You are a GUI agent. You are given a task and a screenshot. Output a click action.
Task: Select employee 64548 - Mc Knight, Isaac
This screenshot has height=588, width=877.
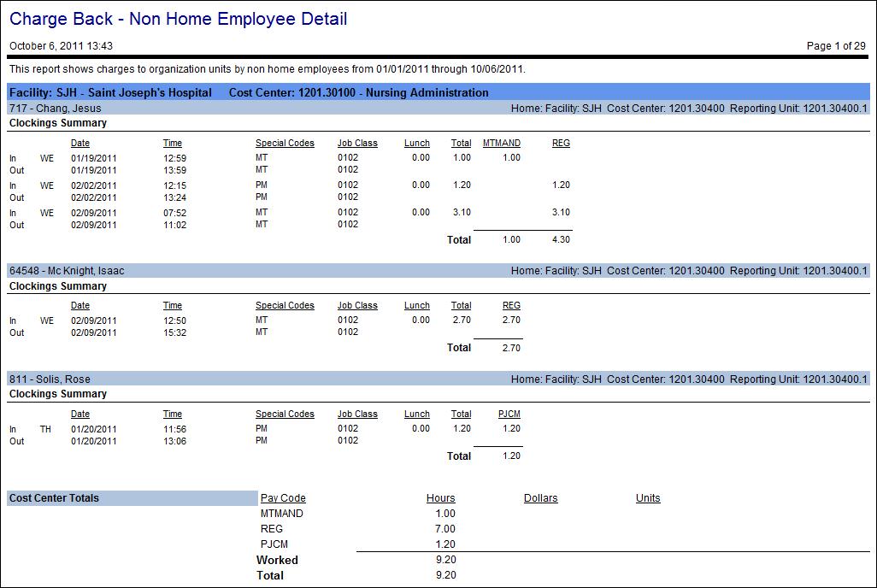(66, 271)
